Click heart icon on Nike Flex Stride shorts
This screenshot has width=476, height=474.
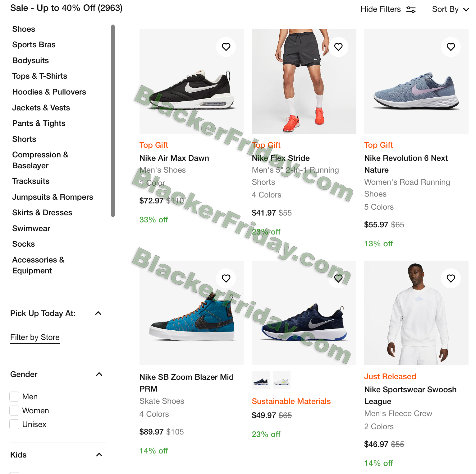(x=338, y=47)
